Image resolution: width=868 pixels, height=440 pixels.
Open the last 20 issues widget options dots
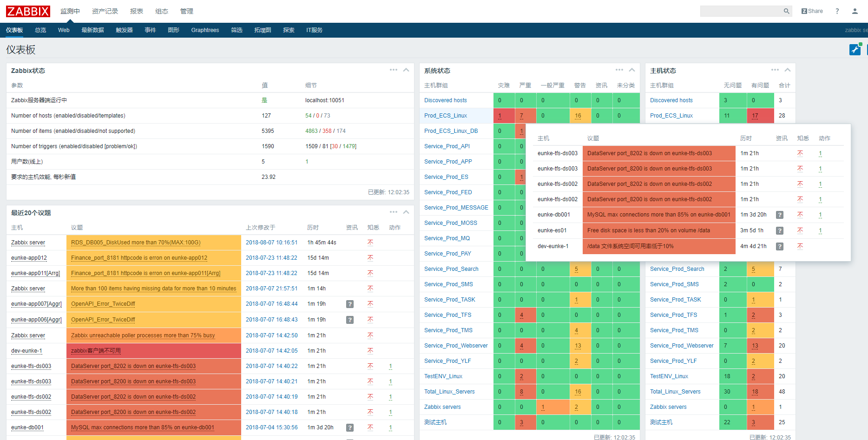click(394, 212)
